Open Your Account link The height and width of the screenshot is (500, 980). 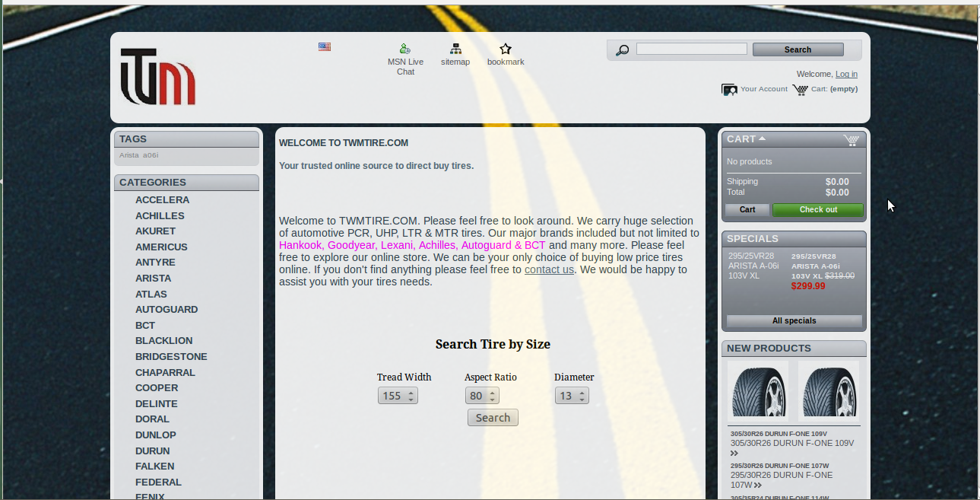pos(764,89)
